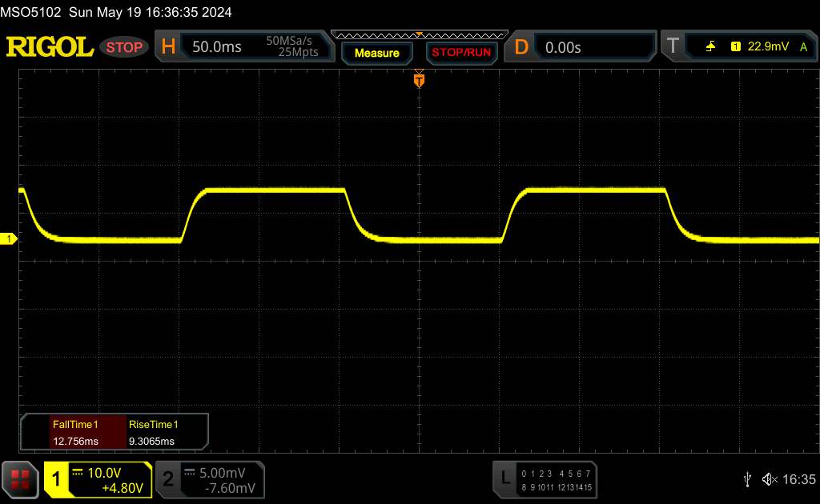
Task: Open logic analyzer L icon
Action: [x=505, y=478]
